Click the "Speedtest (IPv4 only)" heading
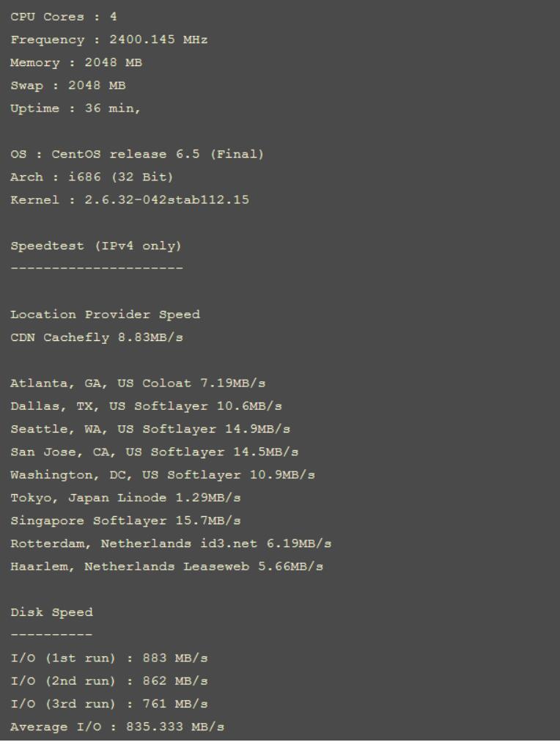560x753 pixels. click(x=96, y=246)
